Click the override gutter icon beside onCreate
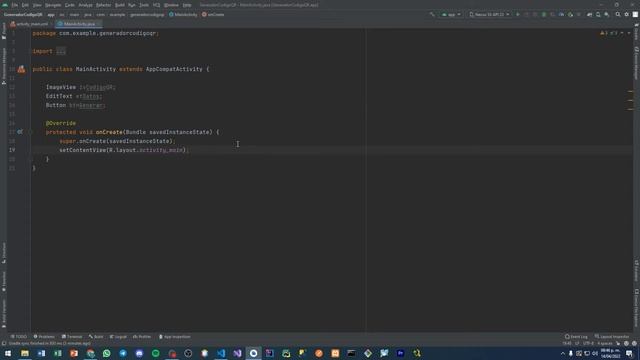The image size is (640, 360). [20, 132]
